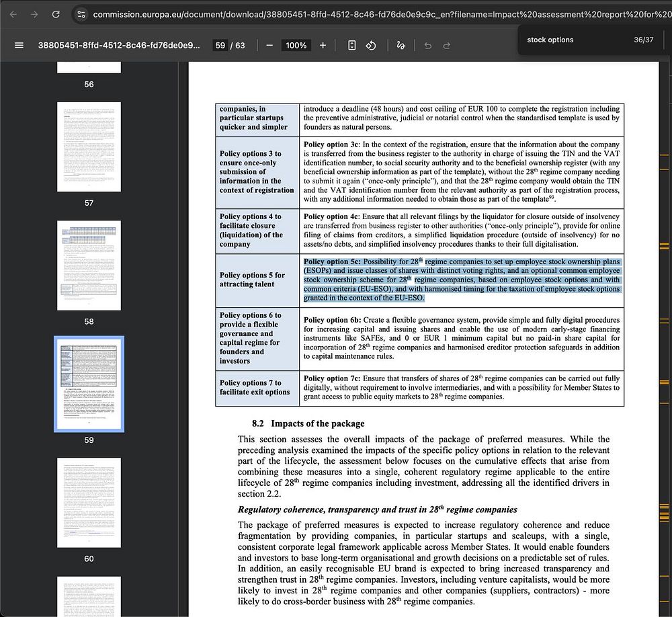672x617 pixels.
Task: Click the '8.2 Impacts of the package' heading
Action: [x=308, y=423]
